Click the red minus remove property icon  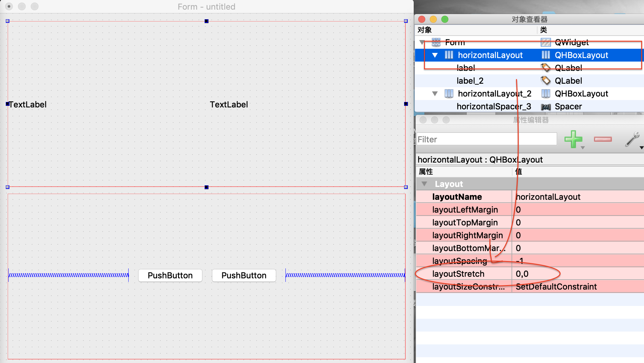[x=603, y=139]
